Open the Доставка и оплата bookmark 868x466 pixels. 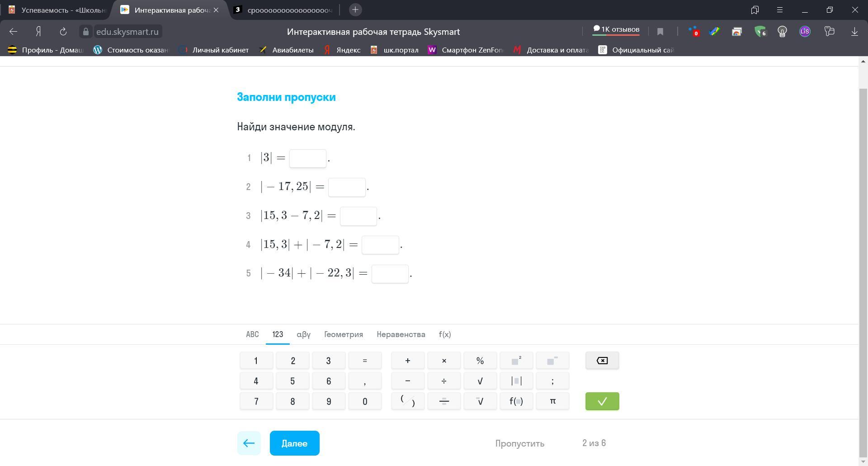(552, 50)
